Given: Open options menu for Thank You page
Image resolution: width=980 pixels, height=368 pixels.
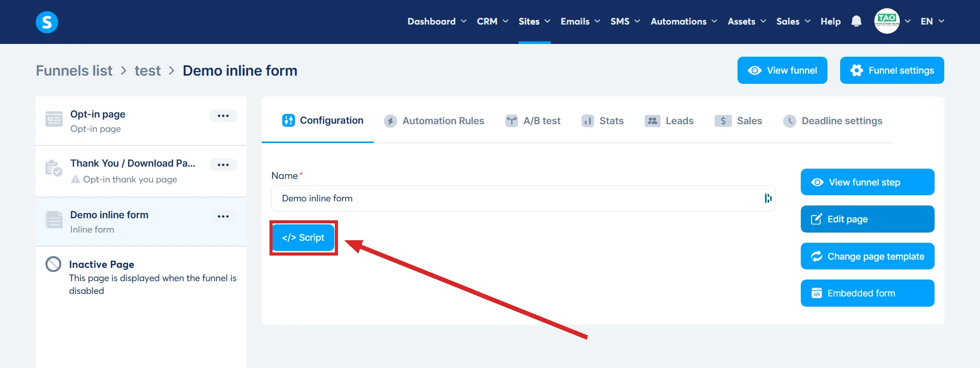Looking at the screenshot, I should click(x=223, y=165).
